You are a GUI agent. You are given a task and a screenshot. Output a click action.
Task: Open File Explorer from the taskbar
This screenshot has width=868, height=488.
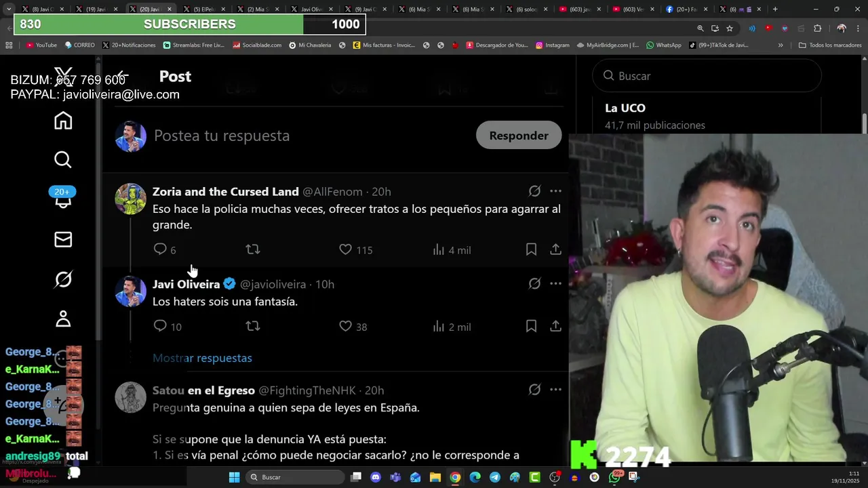tap(435, 477)
